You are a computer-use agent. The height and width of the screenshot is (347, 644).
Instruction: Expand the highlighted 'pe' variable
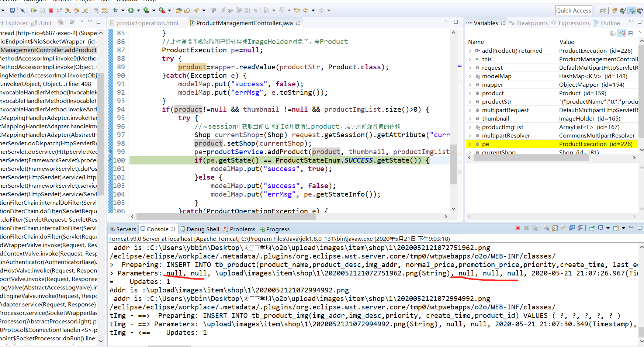[x=470, y=144]
